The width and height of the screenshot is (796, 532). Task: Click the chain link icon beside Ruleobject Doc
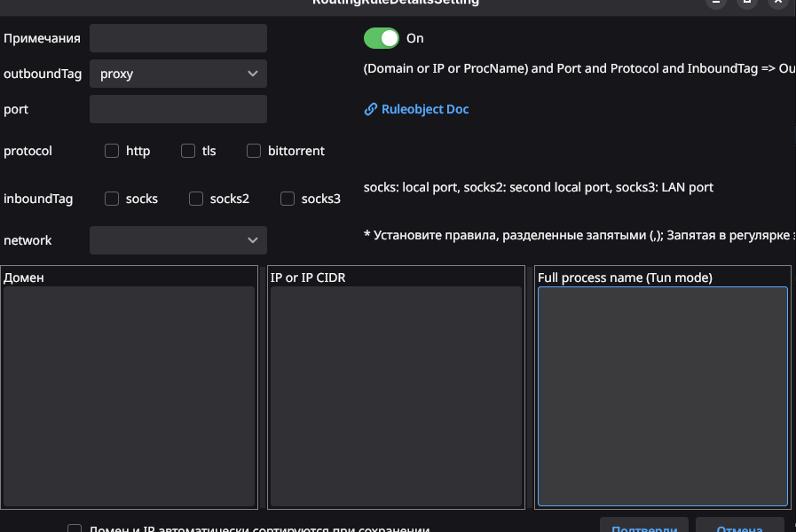(371, 109)
